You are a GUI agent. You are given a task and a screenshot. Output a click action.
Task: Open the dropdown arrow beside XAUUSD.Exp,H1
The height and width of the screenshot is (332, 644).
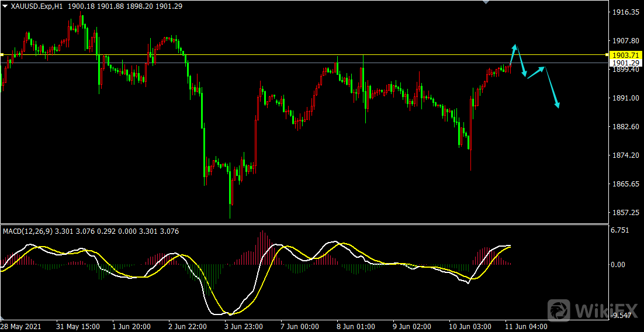[x=5, y=6]
